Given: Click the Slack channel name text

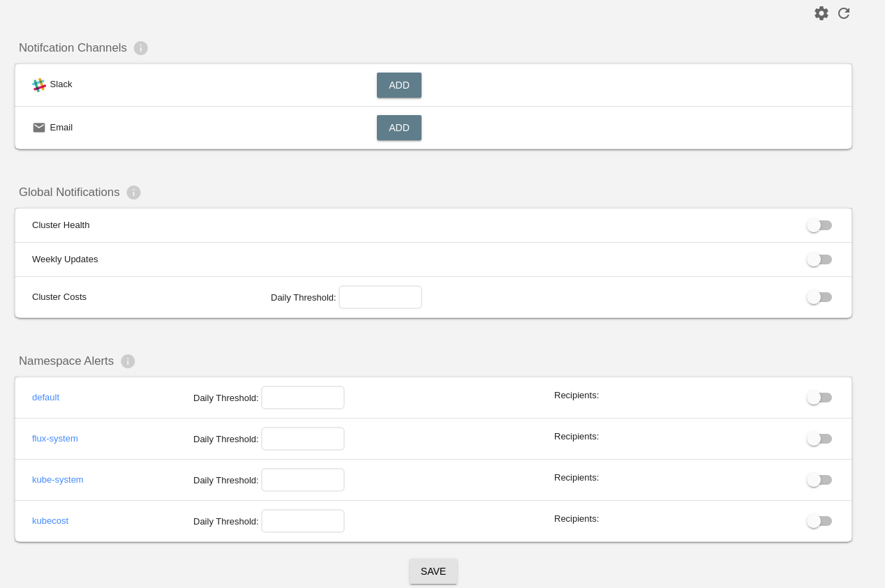Looking at the screenshot, I should point(61,84).
